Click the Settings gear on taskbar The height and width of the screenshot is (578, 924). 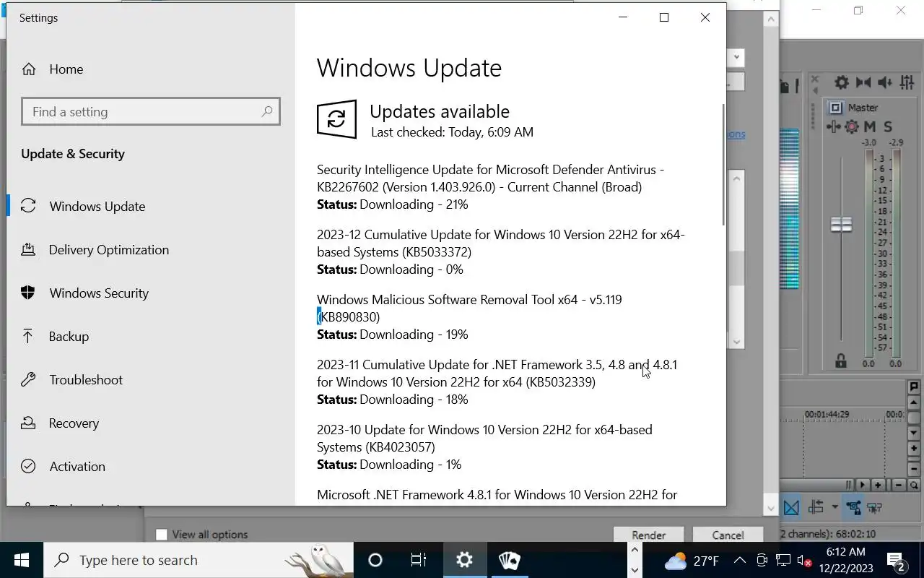(465, 560)
